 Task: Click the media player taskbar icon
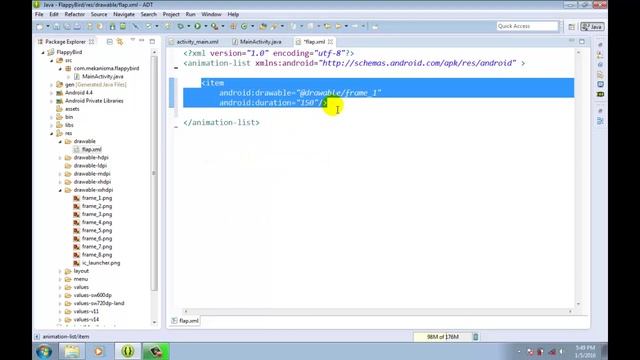[99, 351]
